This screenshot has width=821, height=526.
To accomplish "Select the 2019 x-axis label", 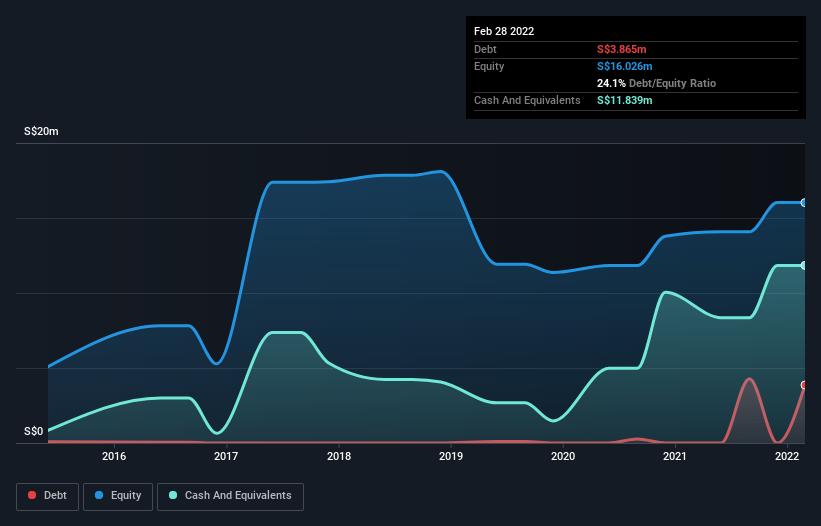I will click(451, 456).
